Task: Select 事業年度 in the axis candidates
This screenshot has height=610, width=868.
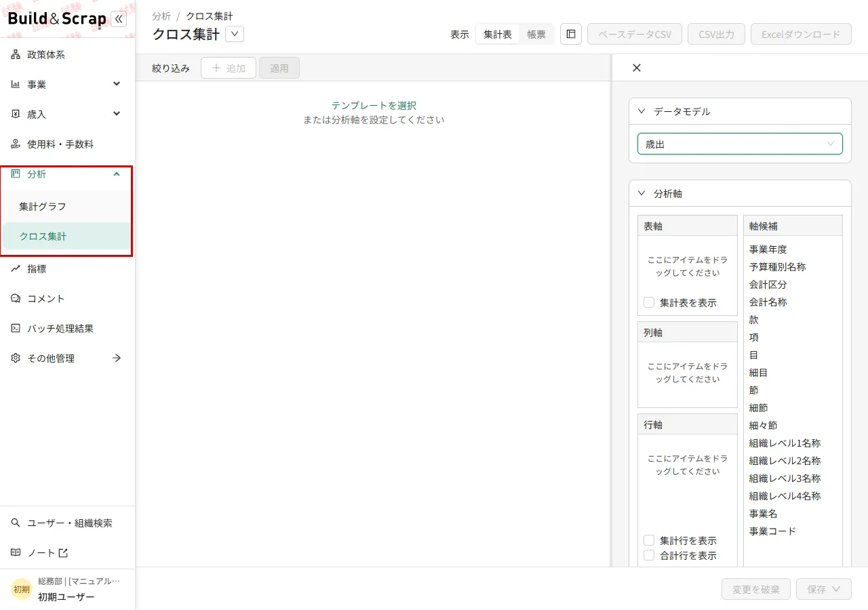Action: click(x=768, y=249)
